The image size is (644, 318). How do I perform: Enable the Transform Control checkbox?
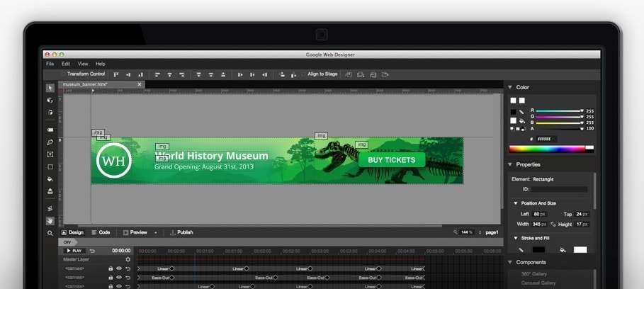63,74
